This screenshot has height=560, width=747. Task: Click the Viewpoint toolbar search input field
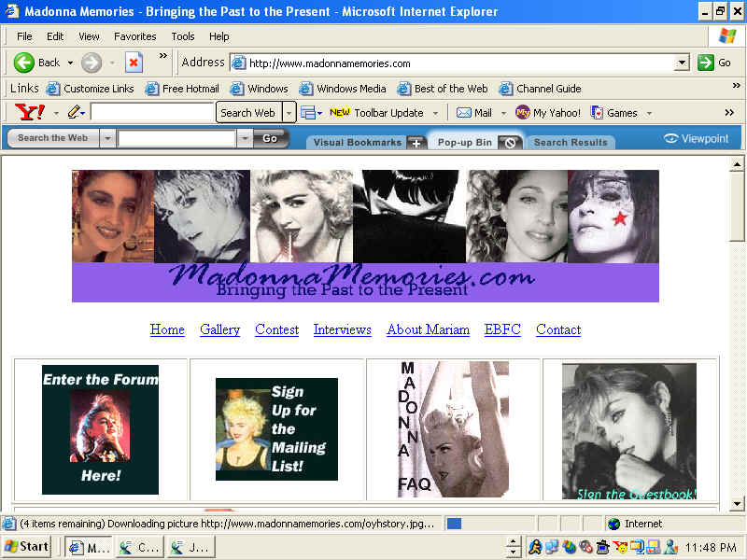tap(176, 138)
